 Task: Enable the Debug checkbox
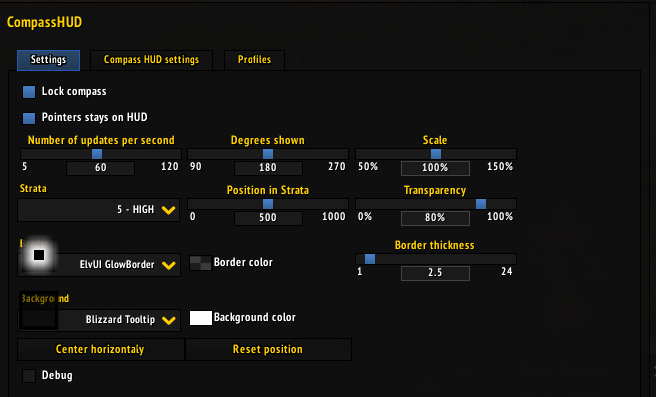(29, 376)
